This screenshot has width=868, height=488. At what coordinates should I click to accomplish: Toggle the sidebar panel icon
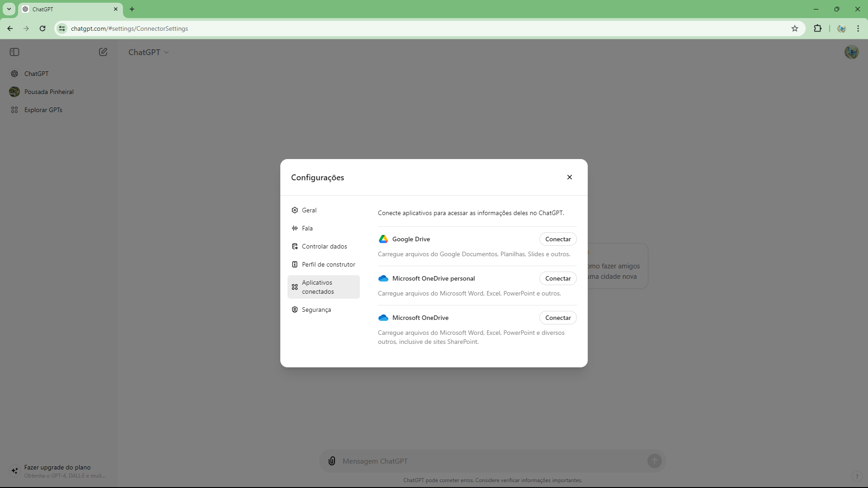click(14, 52)
